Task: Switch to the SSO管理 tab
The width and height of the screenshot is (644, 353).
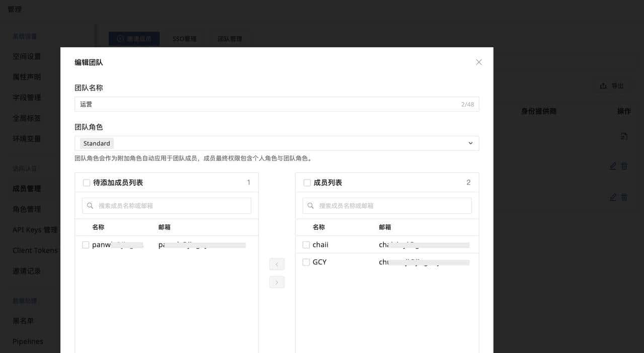Action: 184,38
